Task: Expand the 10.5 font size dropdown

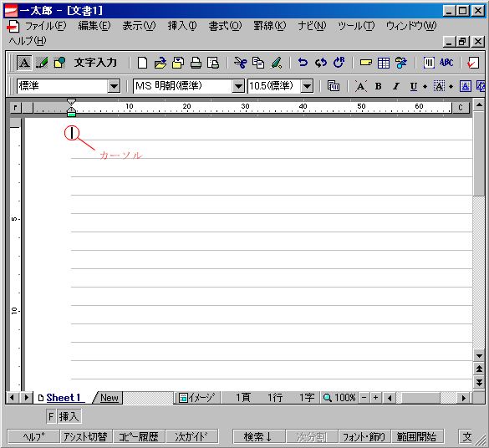Action: tap(307, 86)
